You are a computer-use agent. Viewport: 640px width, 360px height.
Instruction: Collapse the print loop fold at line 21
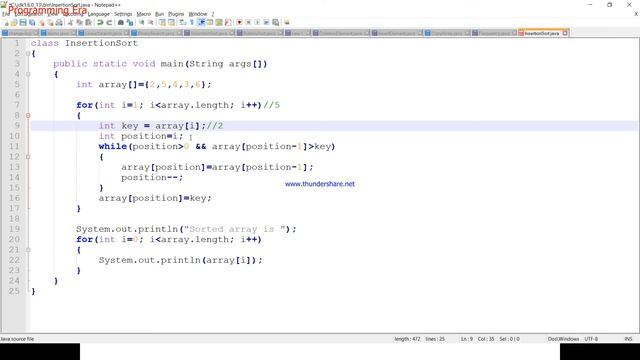(28, 250)
